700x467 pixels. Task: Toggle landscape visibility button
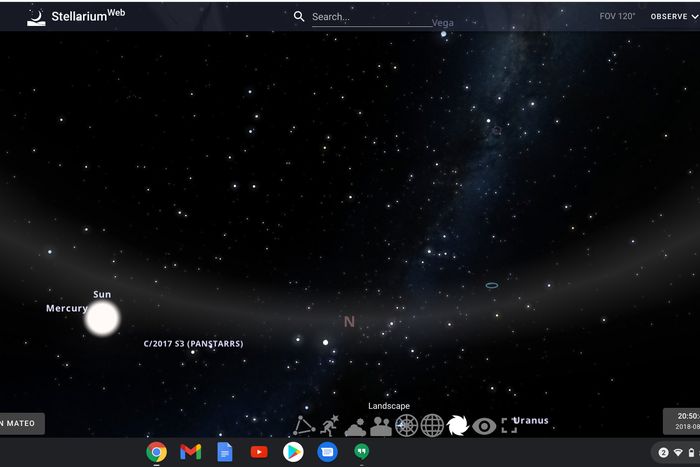[381, 426]
